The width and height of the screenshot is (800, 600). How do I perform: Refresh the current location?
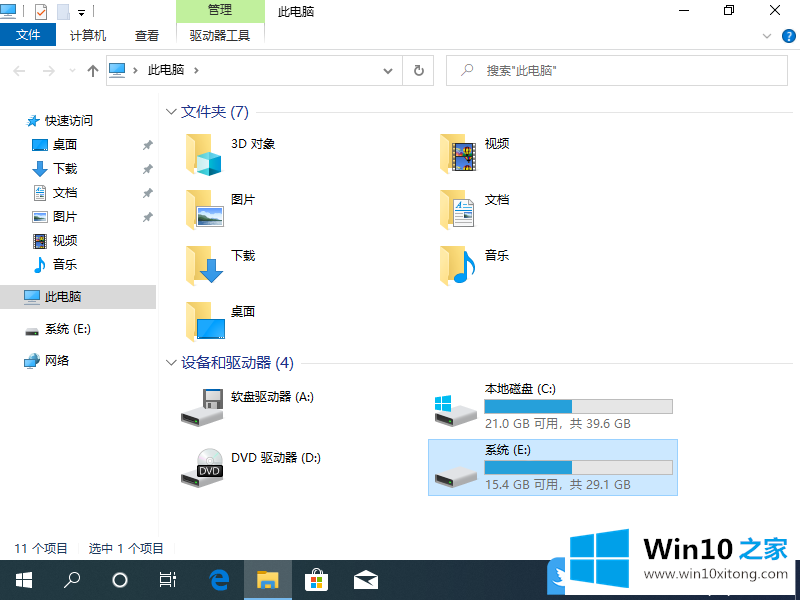[x=418, y=70]
